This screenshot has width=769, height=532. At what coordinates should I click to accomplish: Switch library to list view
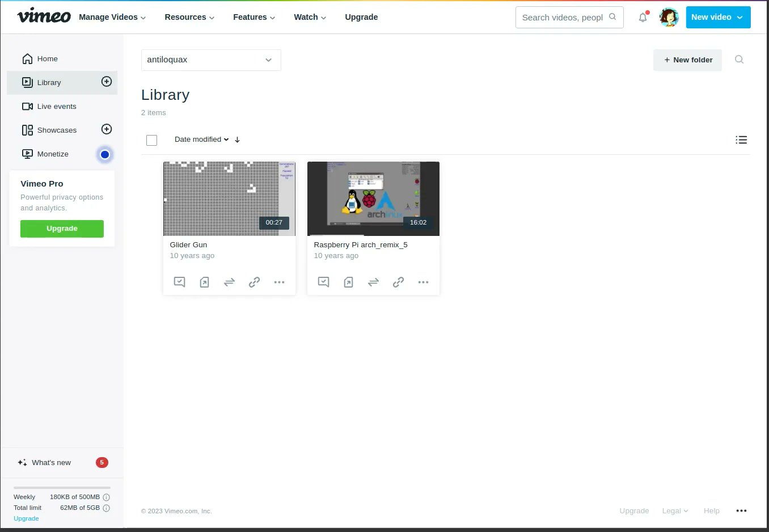[x=741, y=140]
